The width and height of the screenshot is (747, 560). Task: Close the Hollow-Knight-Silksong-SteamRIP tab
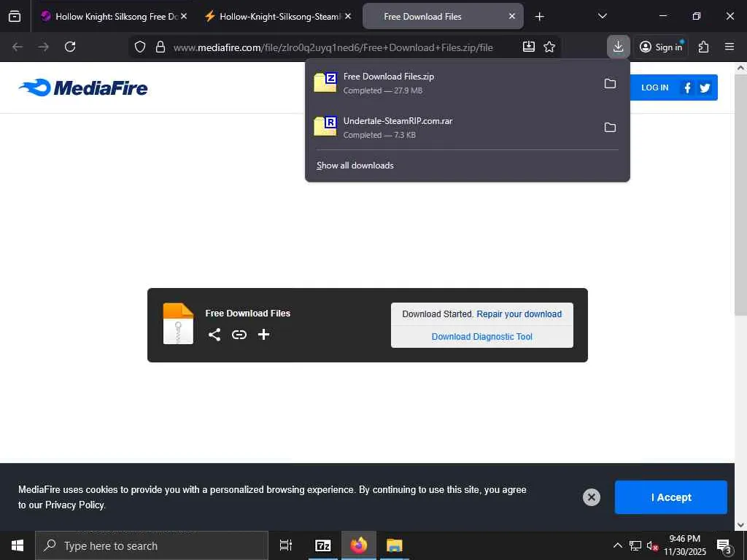pos(348,16)
